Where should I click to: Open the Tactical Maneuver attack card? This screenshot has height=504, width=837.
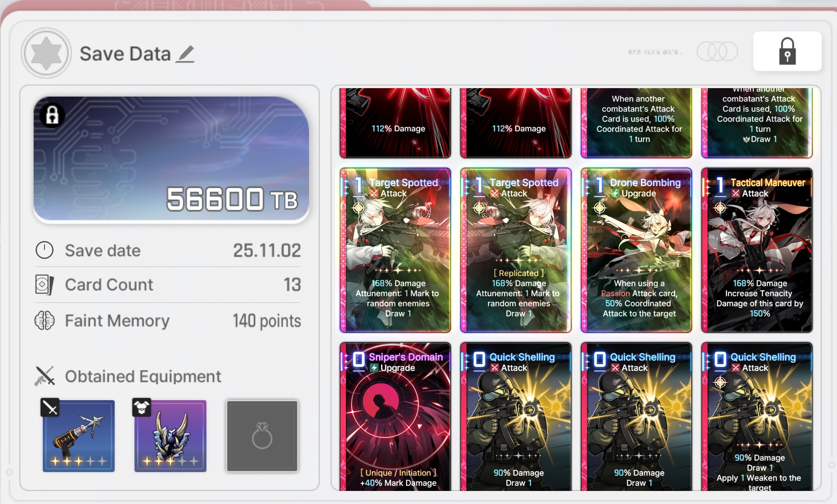coord(757,250)
